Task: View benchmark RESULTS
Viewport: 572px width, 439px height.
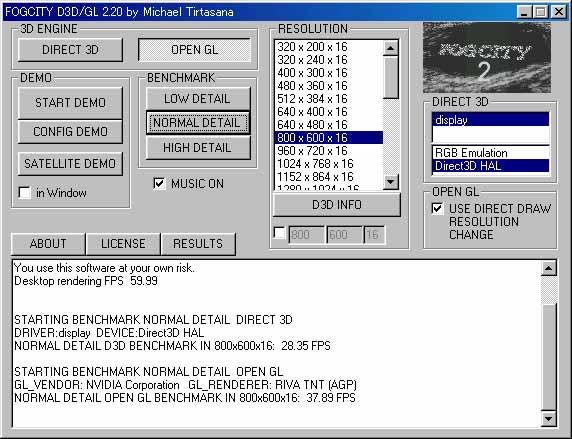Action: pyautogui.click(x=198, y=244)
